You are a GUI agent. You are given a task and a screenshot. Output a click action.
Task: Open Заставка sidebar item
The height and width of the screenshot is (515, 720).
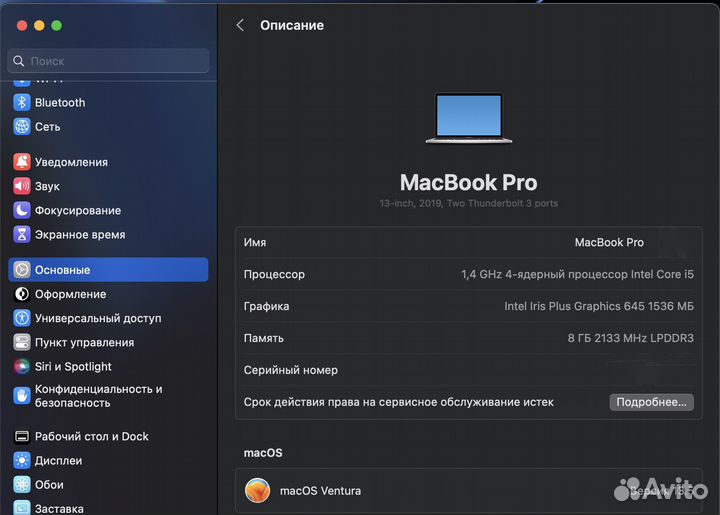coord(108,508)
